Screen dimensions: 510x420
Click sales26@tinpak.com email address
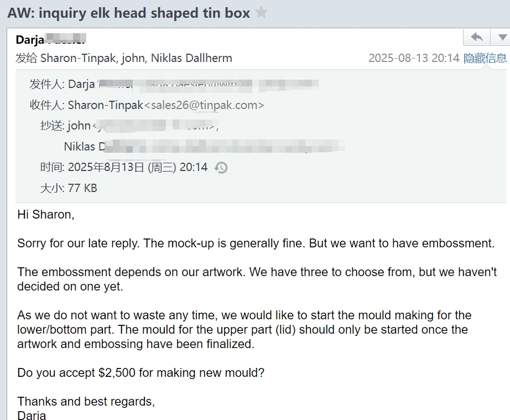click(x=204, y=105)
